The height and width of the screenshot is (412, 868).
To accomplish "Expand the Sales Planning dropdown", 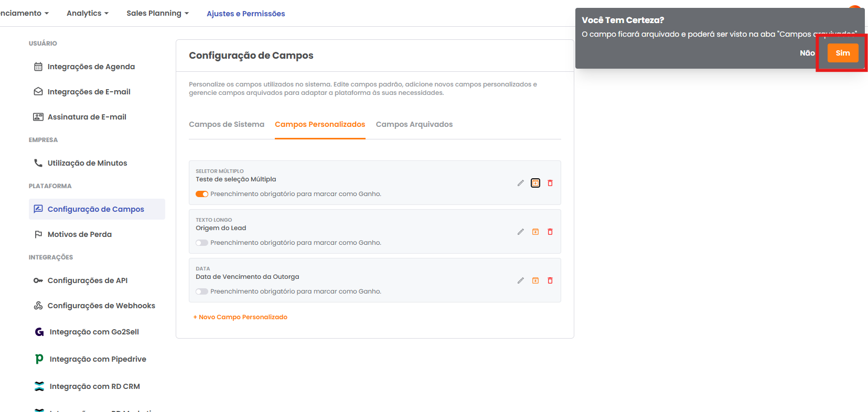I will tap(157, 13).
